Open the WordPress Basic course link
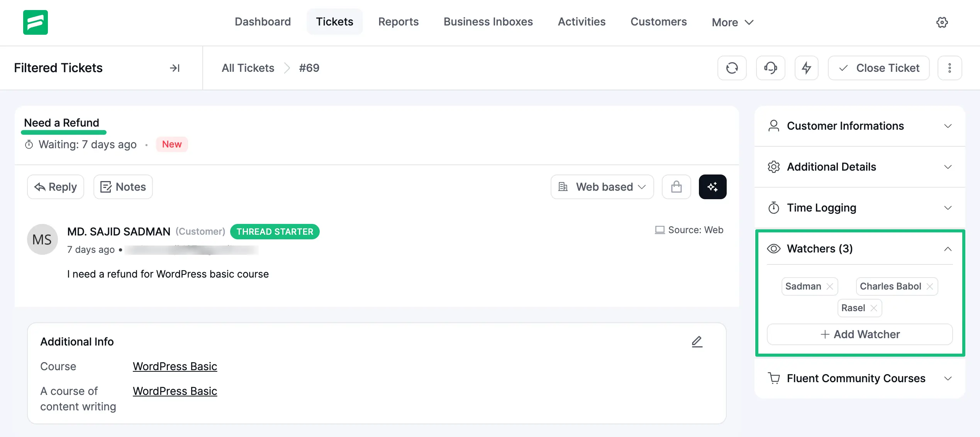The height and width of the screenshot is (437, 980). tap(175, 366)
